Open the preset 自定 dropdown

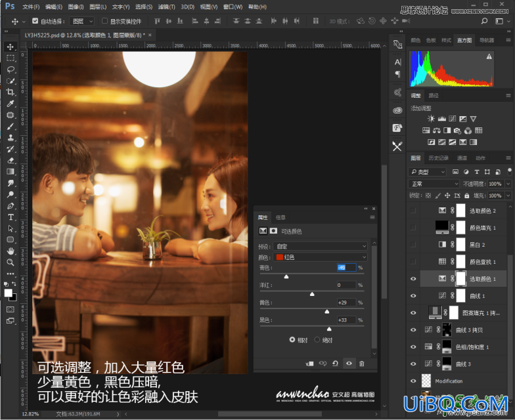(x=321, y=246)
